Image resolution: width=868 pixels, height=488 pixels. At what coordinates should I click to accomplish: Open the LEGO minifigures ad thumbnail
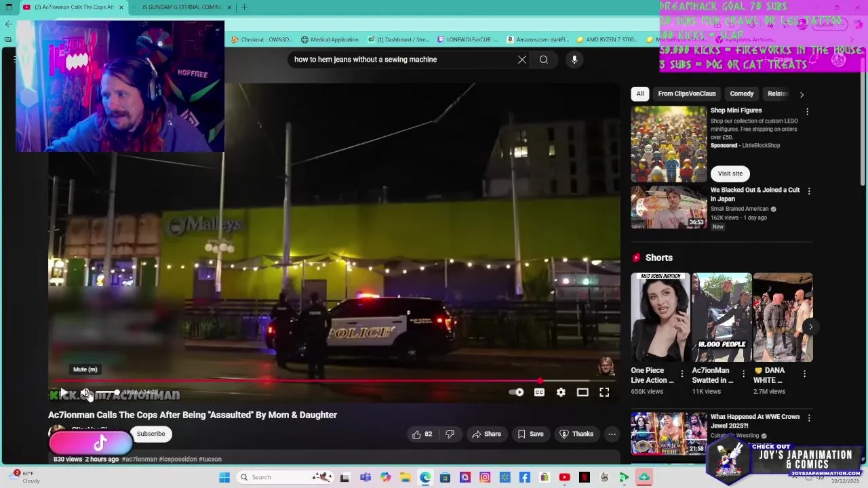(669, 144)
